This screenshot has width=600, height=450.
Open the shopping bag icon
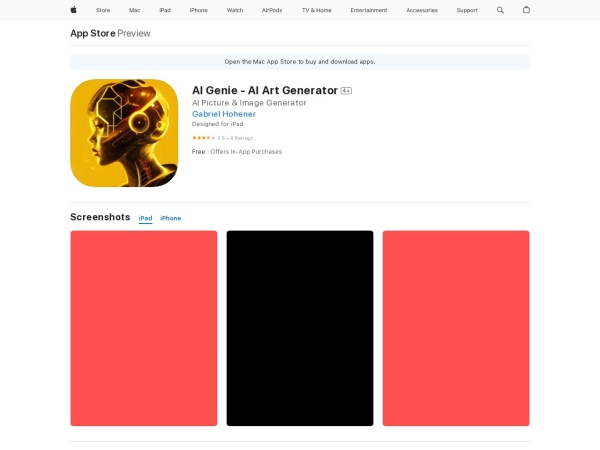point(527,10)
